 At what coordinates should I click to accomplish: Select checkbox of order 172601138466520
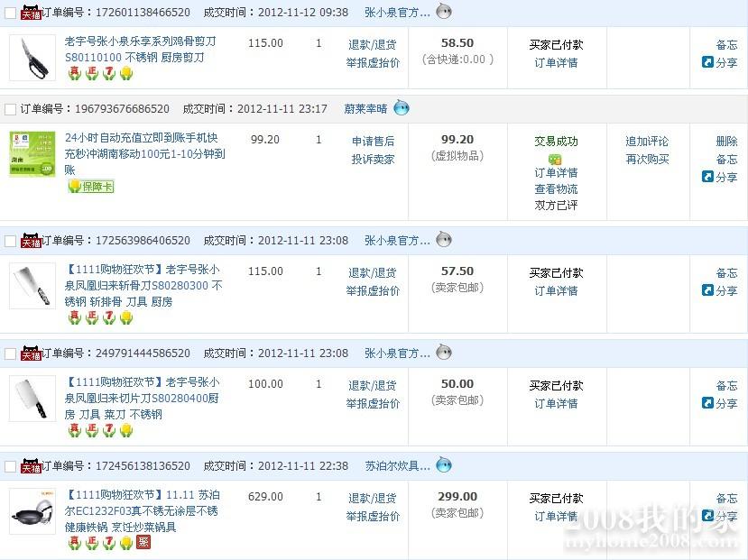coord(11,13)
